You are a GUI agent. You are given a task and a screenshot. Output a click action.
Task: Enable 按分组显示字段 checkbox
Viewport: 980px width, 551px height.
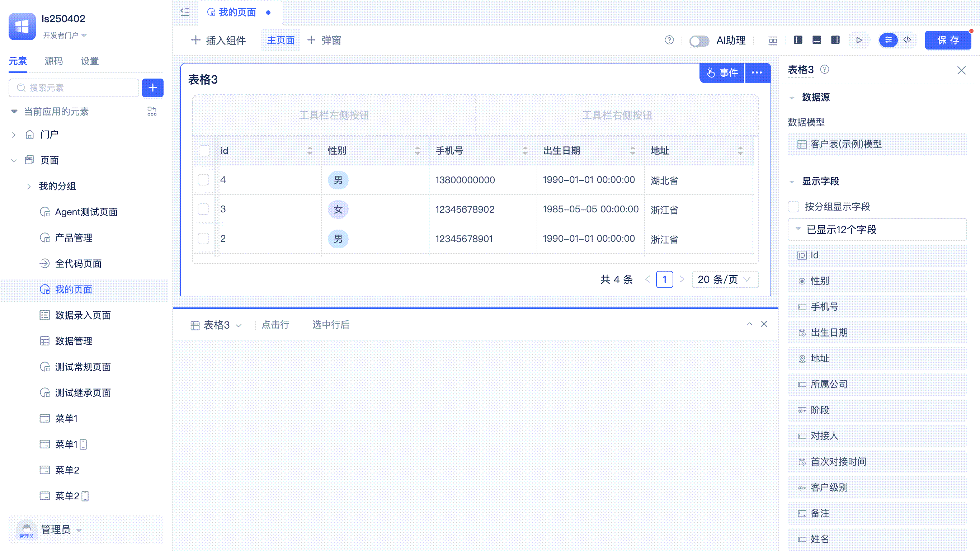[x=793, y=207]
